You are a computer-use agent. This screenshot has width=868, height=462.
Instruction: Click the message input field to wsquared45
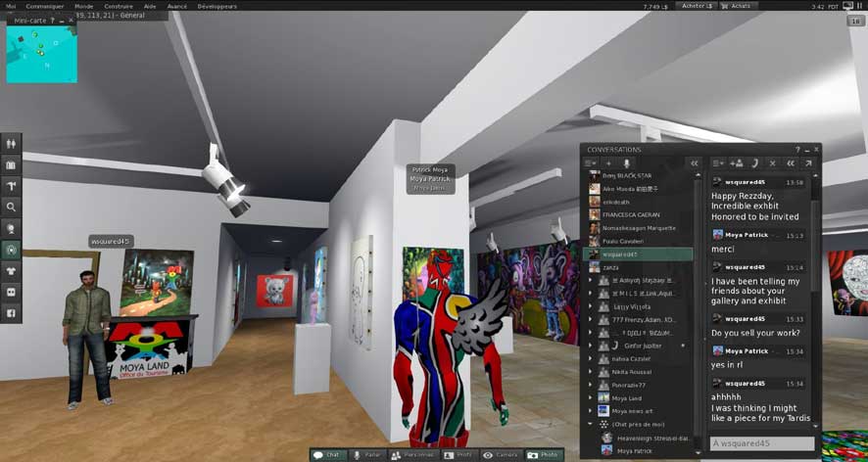click(x=761, y=443)
